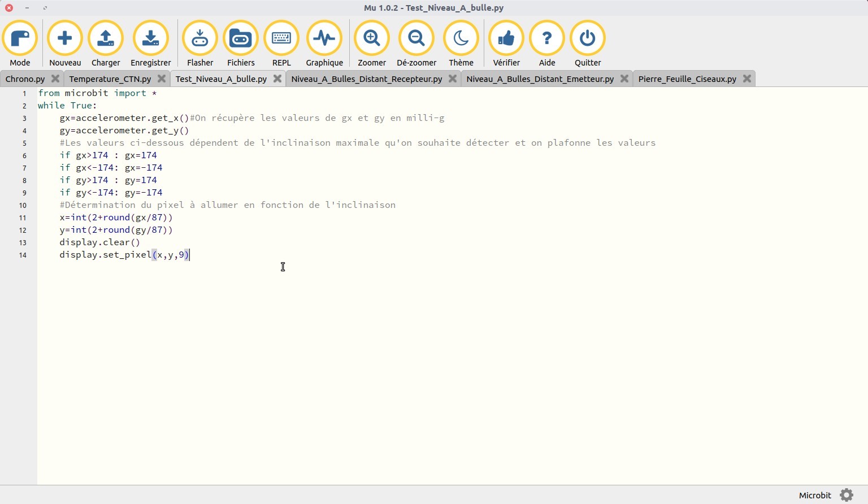Open the Mode selector
The height and width of the screenshot is (504, 868).
[20, 39]
